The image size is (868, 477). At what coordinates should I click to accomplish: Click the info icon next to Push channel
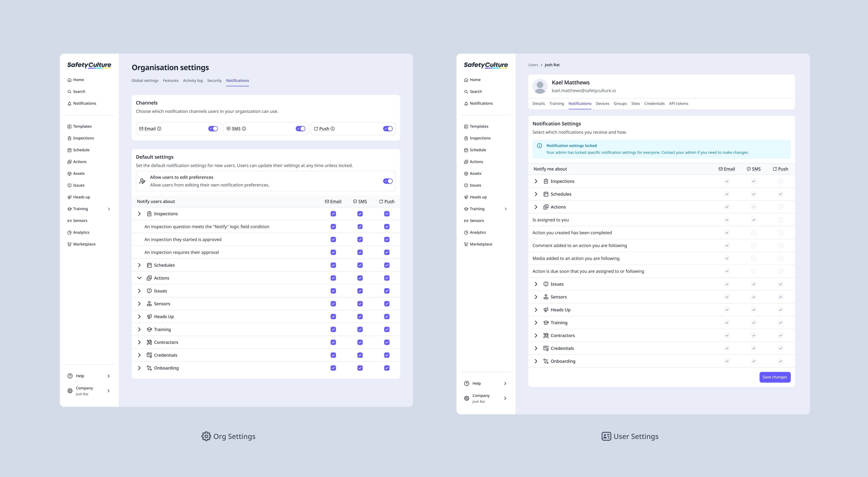click(x=333, y=129)
